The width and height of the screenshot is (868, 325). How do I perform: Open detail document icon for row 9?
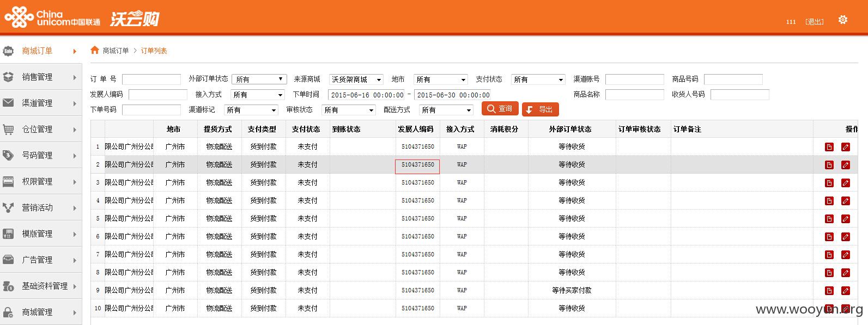pyautogui.click(x=829, y=291)
